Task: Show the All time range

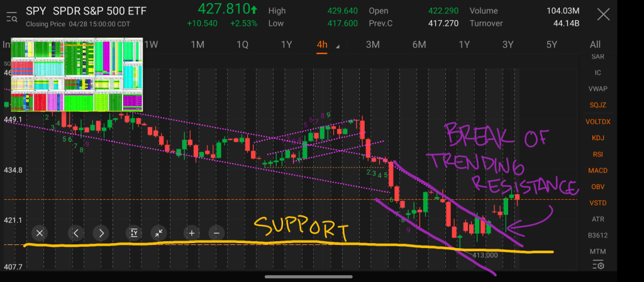Action: pos(595,45)
